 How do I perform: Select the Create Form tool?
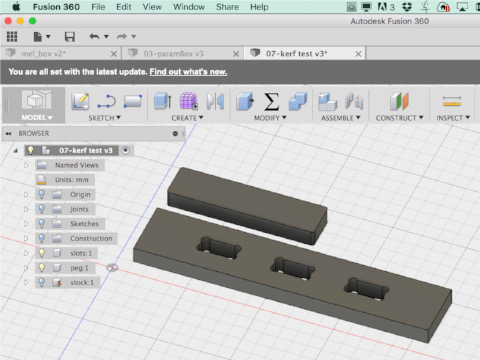pos(189,101)
